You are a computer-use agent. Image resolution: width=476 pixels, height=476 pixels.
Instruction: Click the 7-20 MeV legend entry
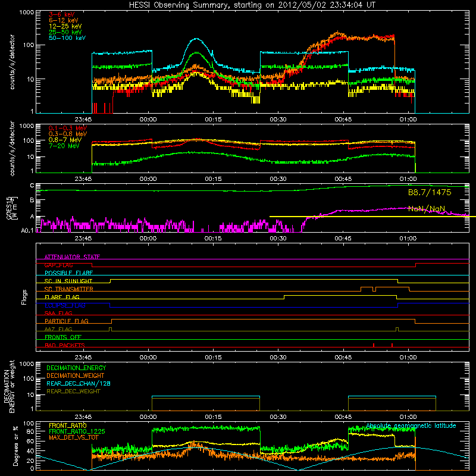[64, 146]
